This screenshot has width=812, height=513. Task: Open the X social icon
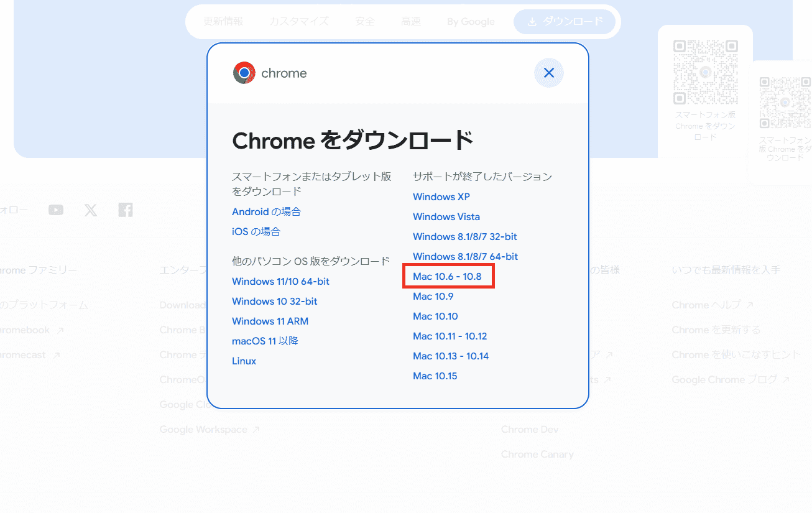pyautogui.click(x=91, y=210)
